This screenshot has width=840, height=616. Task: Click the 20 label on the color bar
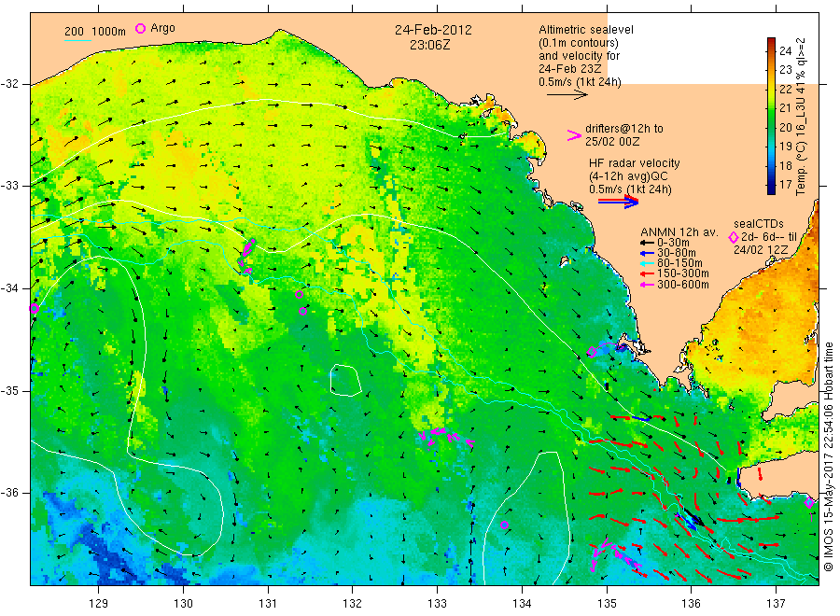pos(785,127)
